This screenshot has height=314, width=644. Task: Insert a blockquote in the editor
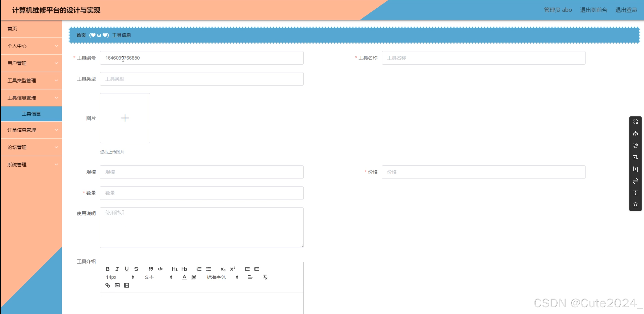coord(150,269)
